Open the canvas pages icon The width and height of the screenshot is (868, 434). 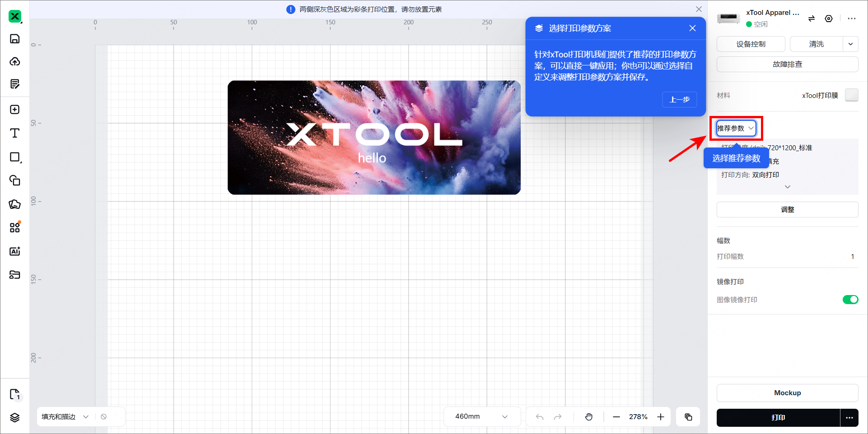[x=15, y=395]
